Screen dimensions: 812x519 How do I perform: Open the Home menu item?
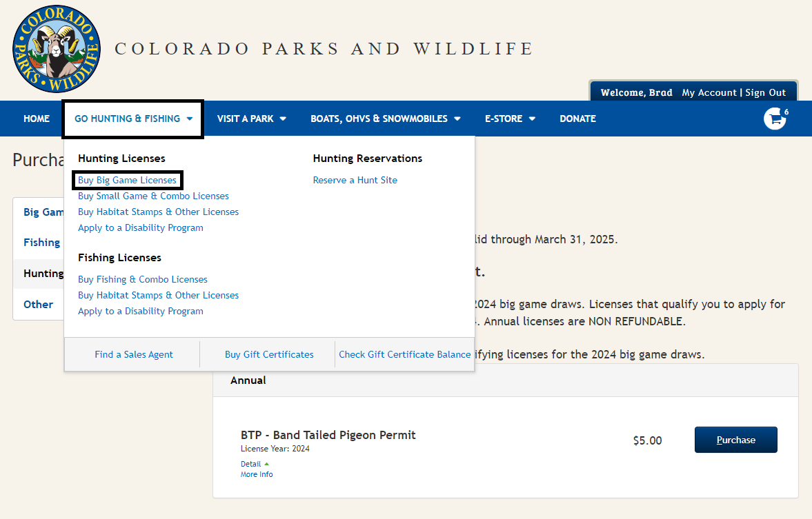(37, 119)
